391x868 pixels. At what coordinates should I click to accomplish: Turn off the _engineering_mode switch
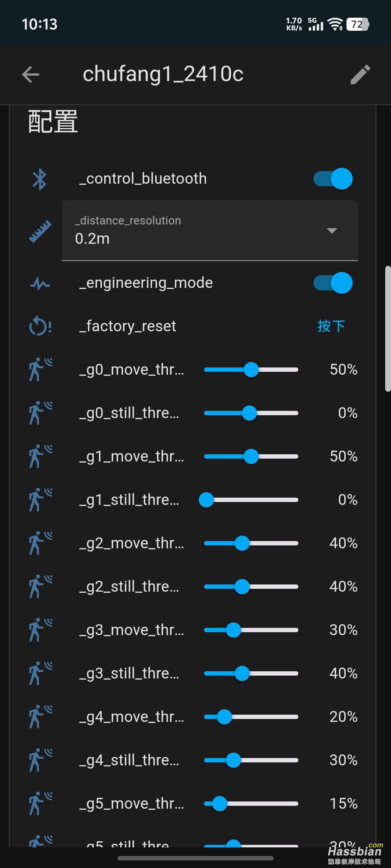pos(333,283)
